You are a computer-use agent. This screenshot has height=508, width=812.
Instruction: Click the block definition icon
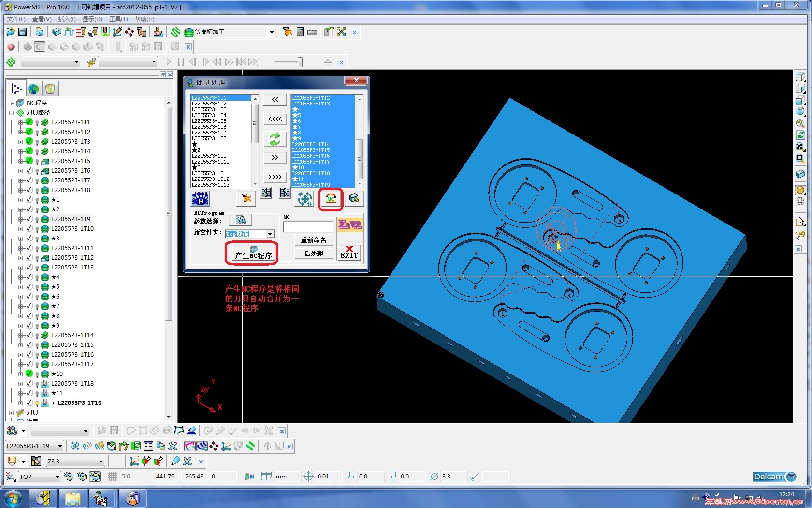pos(57,32)
